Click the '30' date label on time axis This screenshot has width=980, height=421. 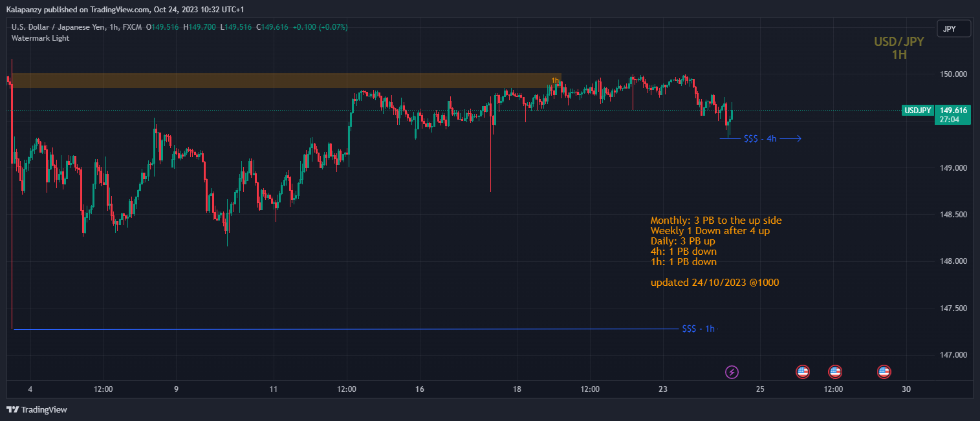tap(906, 389)
